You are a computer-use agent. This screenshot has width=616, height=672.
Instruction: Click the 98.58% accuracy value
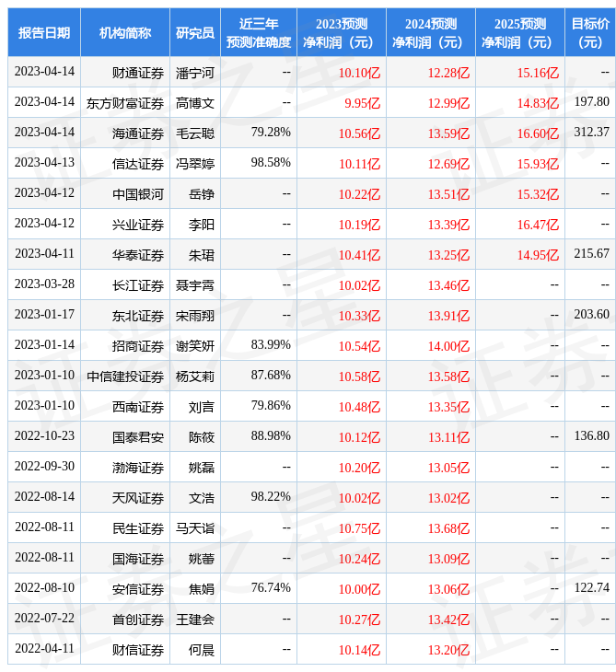271,162
